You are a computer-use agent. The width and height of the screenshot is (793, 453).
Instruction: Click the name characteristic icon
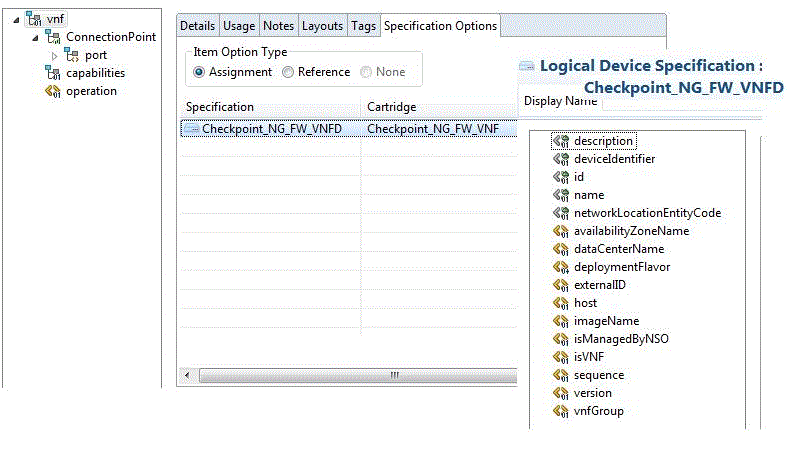tap(561, 195)
